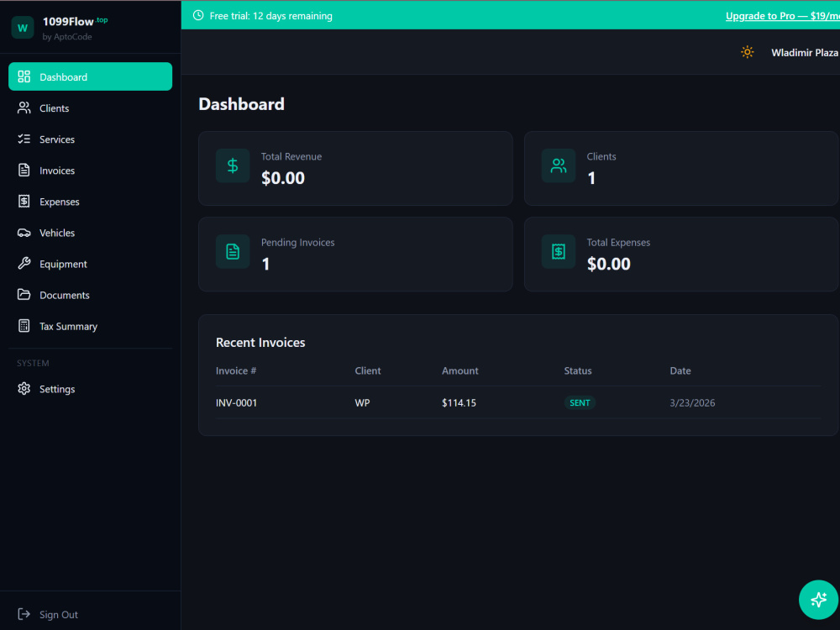Click the Dashboard grid icon in sidebar

[x=24, y=76]
